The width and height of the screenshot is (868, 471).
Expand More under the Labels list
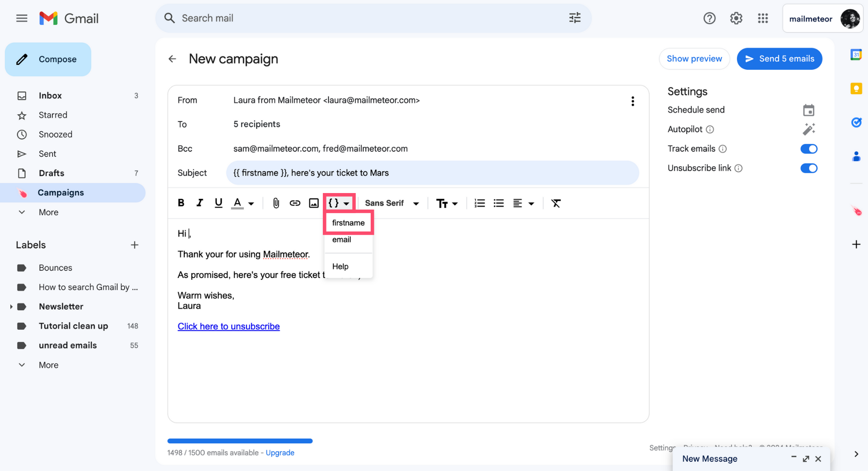(x=48, y=365)
